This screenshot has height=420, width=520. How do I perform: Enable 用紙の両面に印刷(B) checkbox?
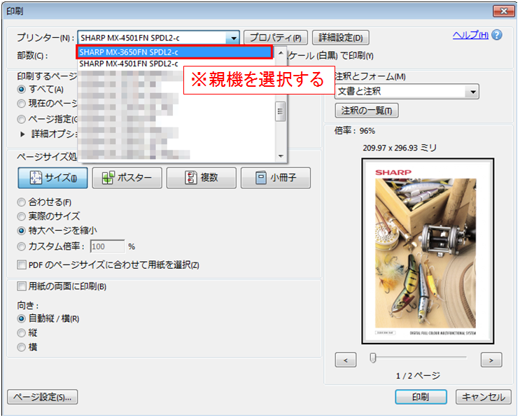pyautogui.click(x=22, y=286)
